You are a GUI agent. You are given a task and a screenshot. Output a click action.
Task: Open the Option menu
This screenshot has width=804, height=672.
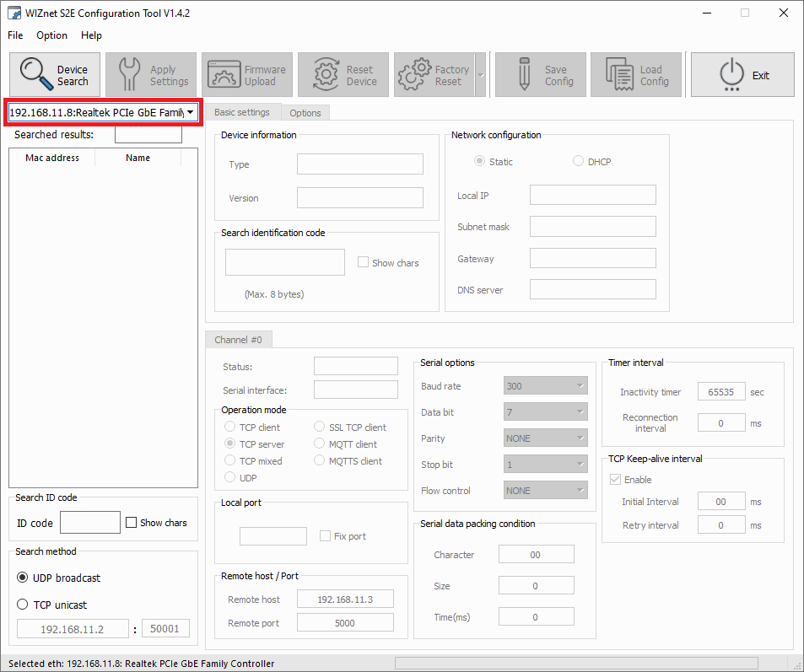[x=51, y=35]
